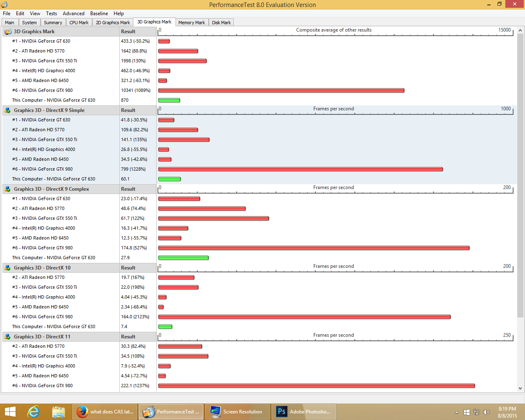
Task: Click the Graphics 3D - DirectX 9 Simple section icon
Action: [x=8, y=110]
